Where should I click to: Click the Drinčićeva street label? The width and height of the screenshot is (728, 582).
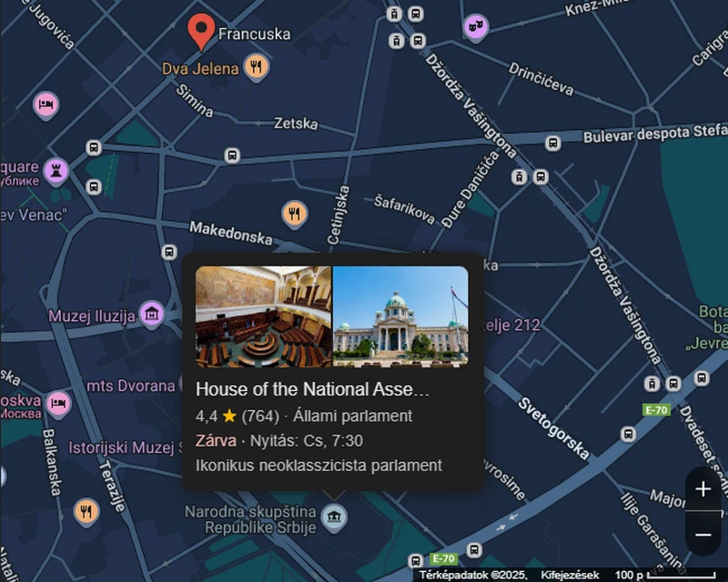coord(541,79)
